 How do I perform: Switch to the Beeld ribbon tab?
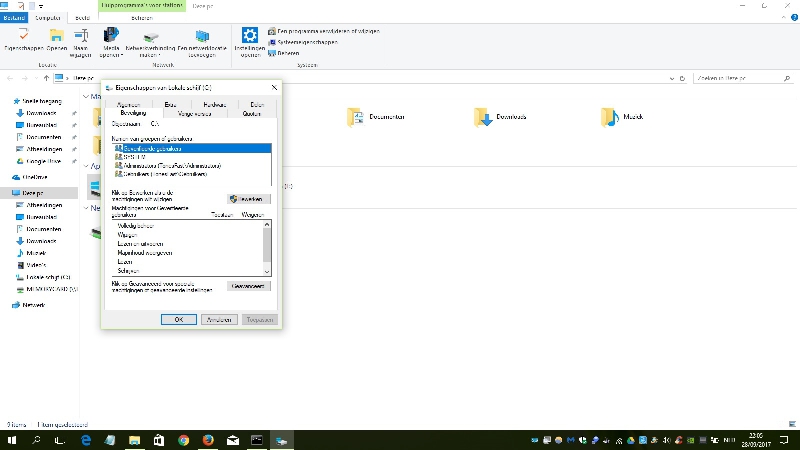pyautogui.click(x=82, y=18)
